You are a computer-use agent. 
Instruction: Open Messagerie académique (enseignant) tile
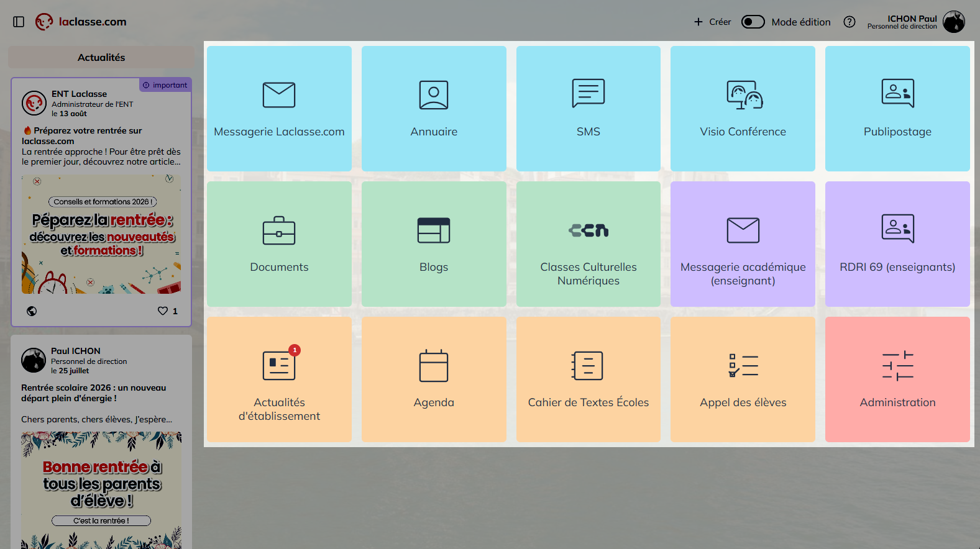(x=743, y=244)
